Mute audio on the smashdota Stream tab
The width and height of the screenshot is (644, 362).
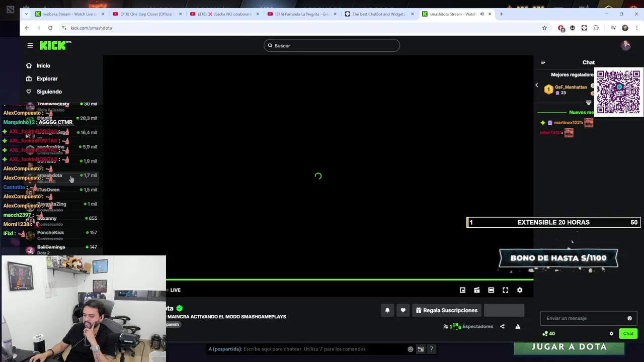coord(482,14)
